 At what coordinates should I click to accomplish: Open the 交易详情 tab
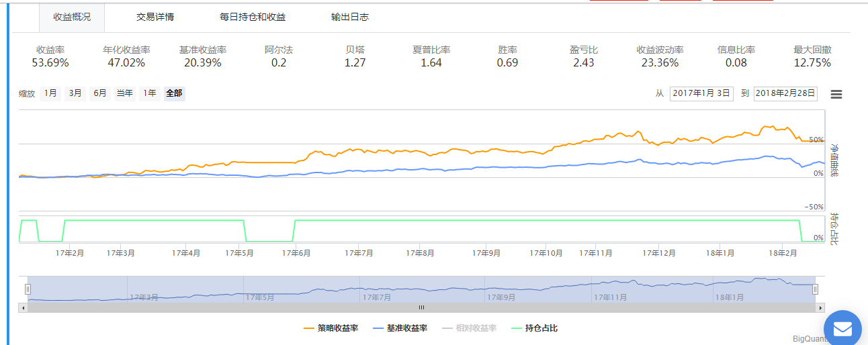(x=155, y=17)
